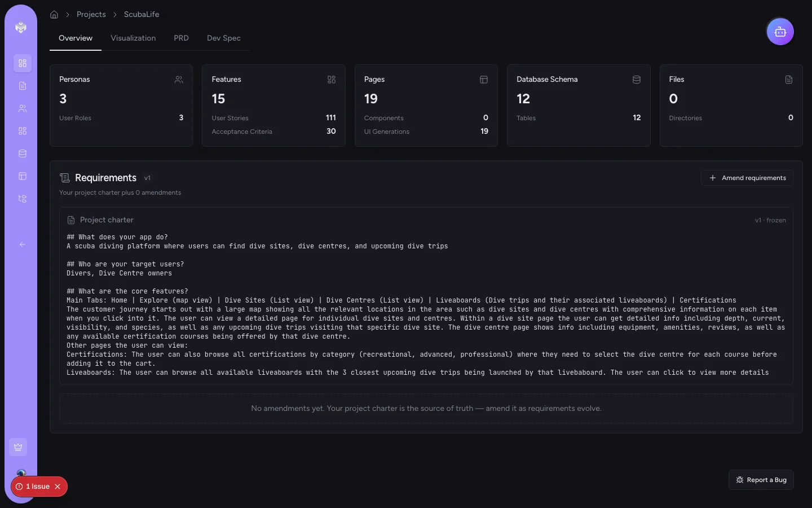This screenshot has height=508, width=812.
Task: Click the Projects breadcrumb link
Action: pyautogui.click(x=91, y=14)
